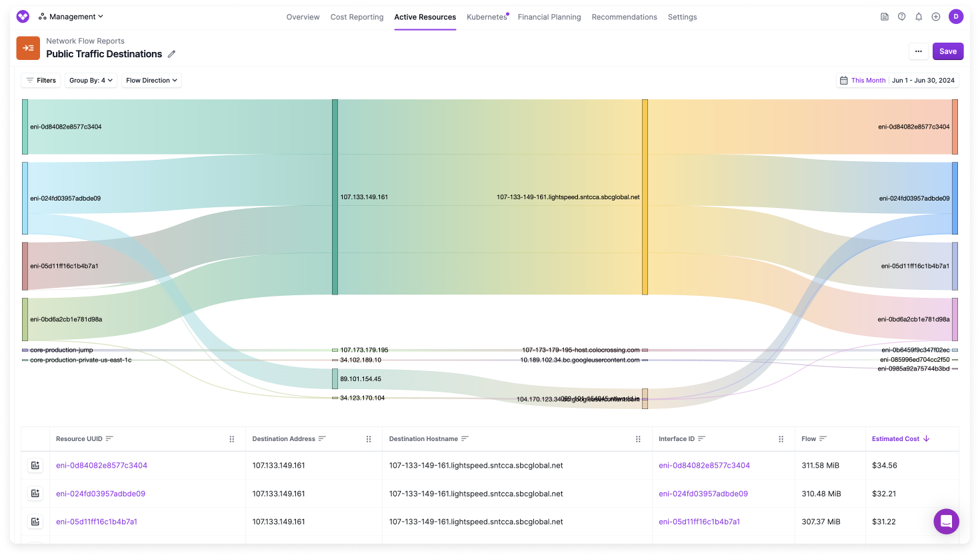This screenshot has height=557, width=980.
Task: Click the eni-0b6459f9c347f02ec label
Action: pos(915,350)
